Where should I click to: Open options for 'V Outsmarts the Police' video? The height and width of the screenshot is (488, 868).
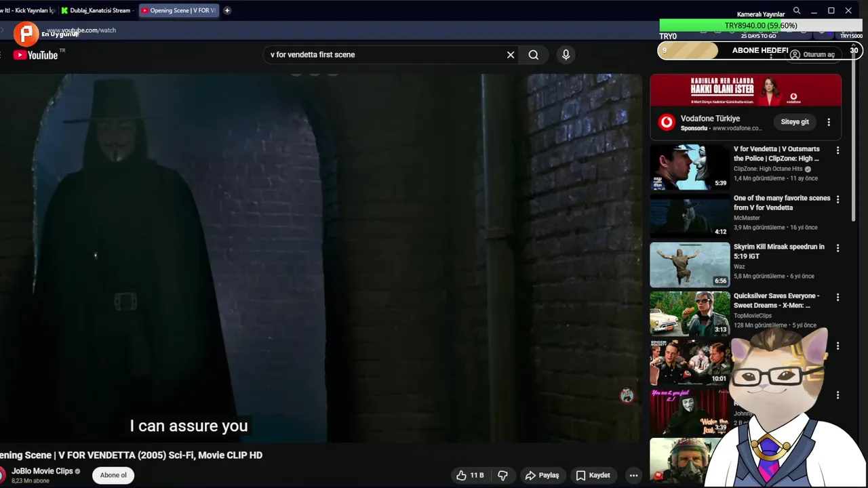[x=837, y=150]
